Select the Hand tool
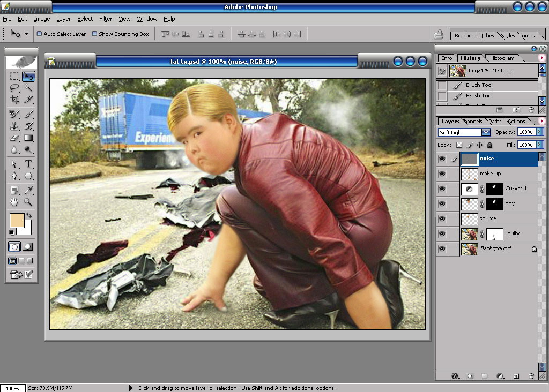Image resolution: width=549 pixels, height=392 pixels. [x=14, y=202]
